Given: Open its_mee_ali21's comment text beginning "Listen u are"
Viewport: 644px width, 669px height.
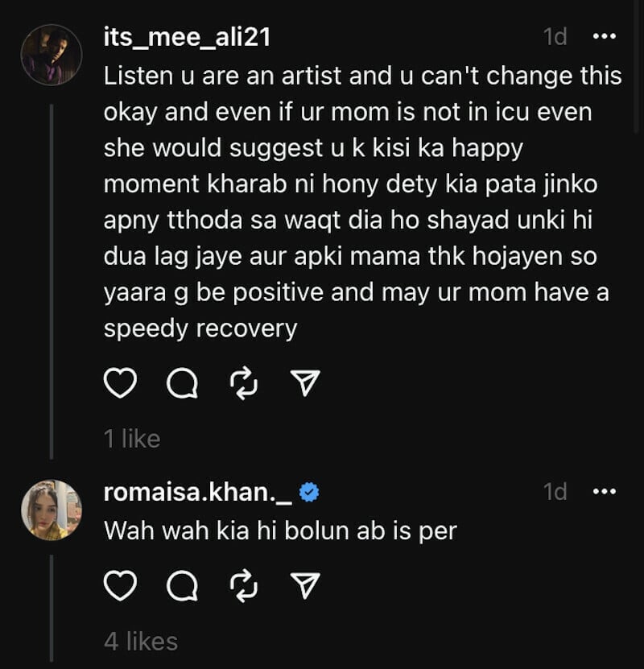Looking at the screenshot, I should click(362, 201).
